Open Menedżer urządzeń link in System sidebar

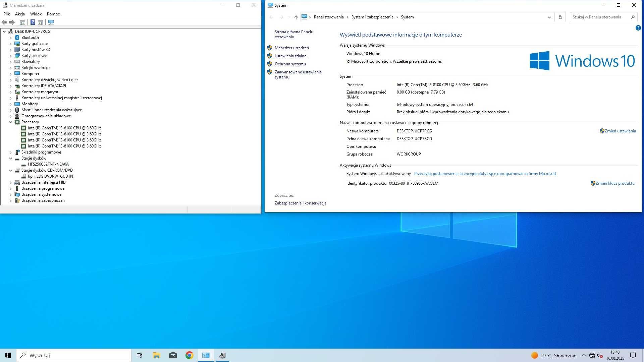click(x=291, y=48)
